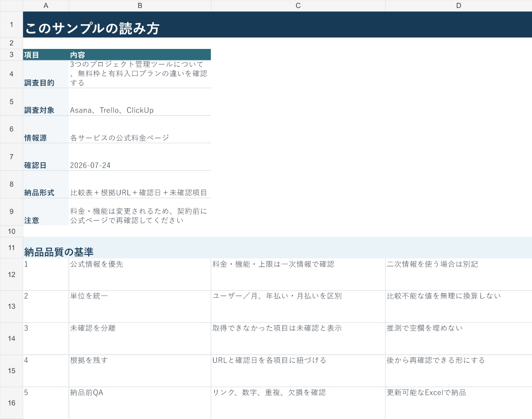532x419 pixels.
Task: Select cell URLと確認日を各項目に紐づける
Action: (298, 370)
